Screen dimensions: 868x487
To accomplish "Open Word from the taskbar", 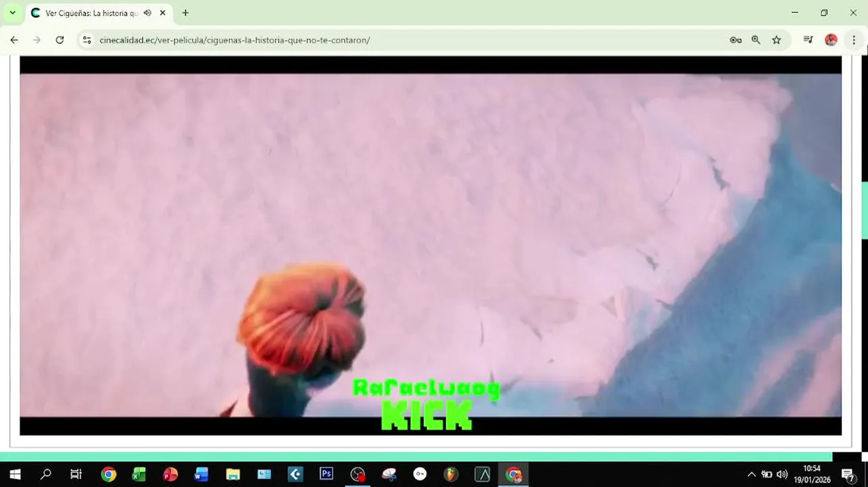I will [201, 474].
